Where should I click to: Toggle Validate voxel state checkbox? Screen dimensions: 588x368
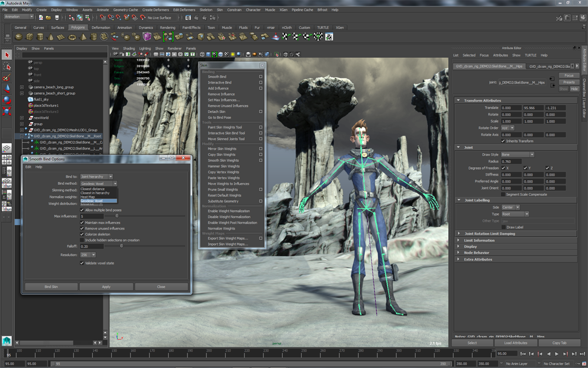click(x=82, y=263)
